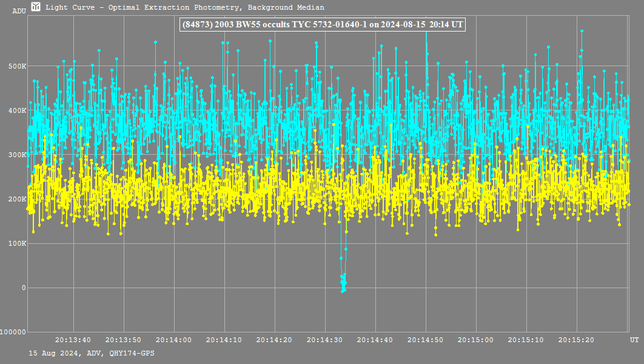
Task: Click the ADU axis unit label
Action: [x=19, y=11]
